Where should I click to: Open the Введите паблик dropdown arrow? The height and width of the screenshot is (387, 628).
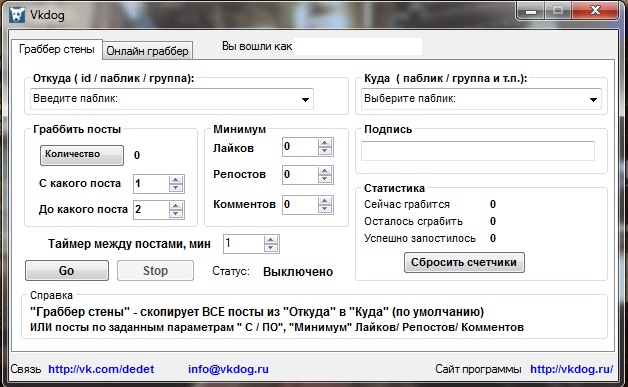305,99
